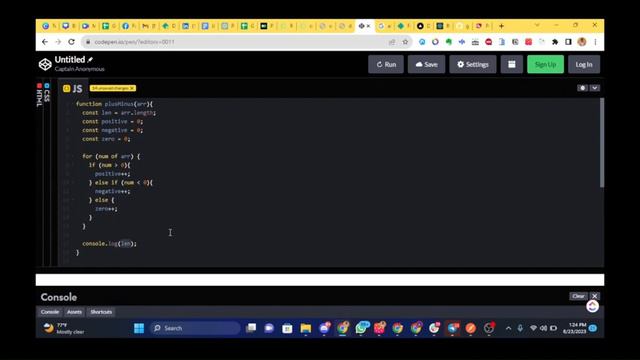Open the Assets footer tab
Viewport: 640px width, 360px height.
click(74, 312)
